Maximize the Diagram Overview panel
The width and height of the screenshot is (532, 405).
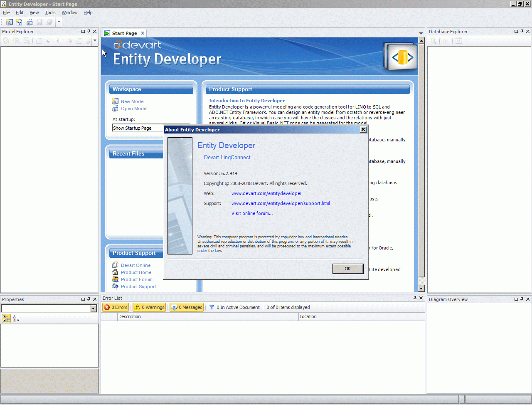tap(516, 299)
